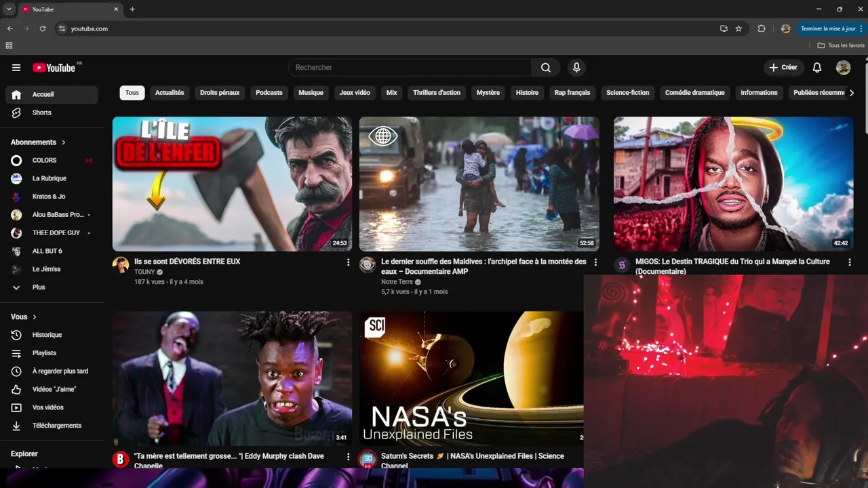Open more options for Maldives documentary
This screenshot has width=868, height=488.
[x=595, y=262]
